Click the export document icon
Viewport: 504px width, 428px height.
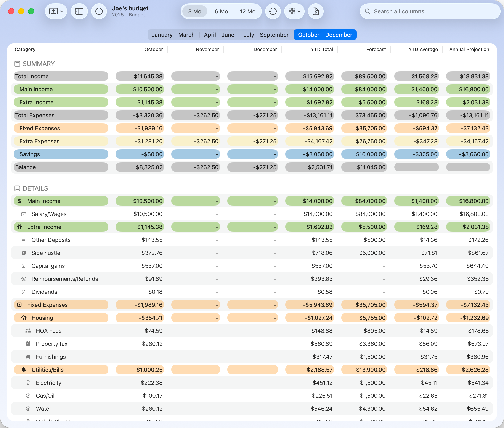316,11
